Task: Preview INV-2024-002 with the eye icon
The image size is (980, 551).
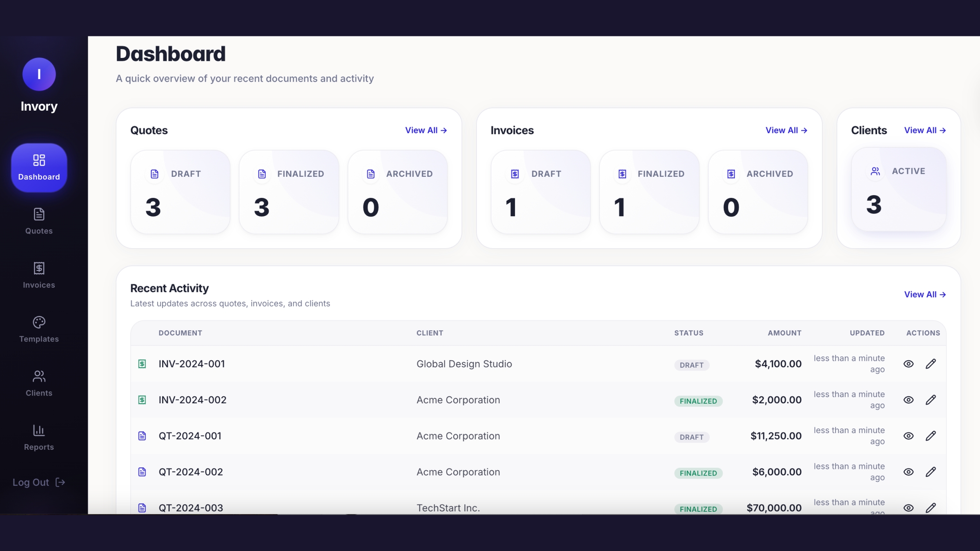Action: point(908,400)
